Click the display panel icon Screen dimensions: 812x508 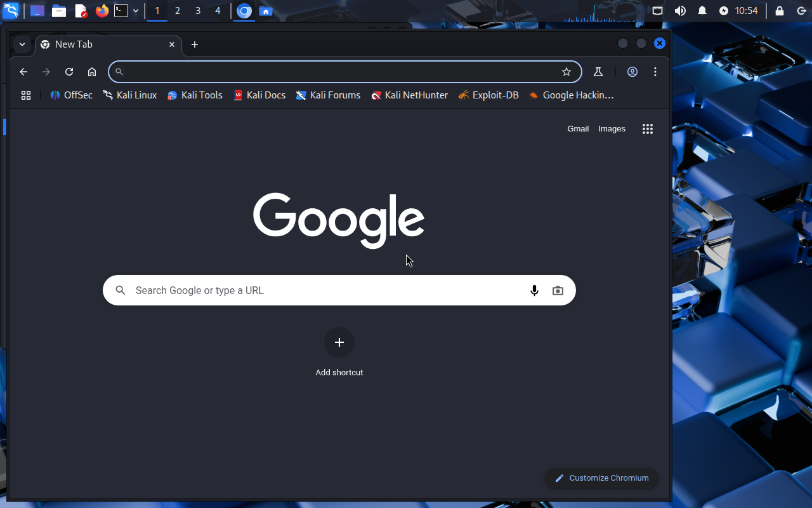(658, 11)
